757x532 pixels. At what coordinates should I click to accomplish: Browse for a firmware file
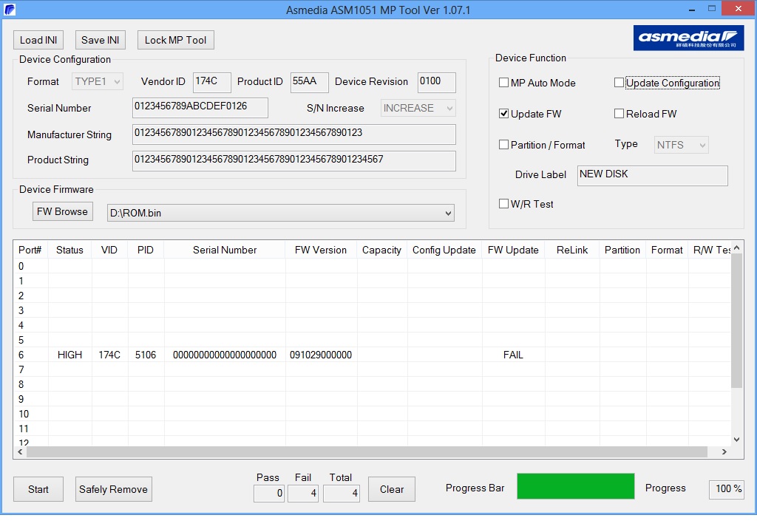(62, 211)
